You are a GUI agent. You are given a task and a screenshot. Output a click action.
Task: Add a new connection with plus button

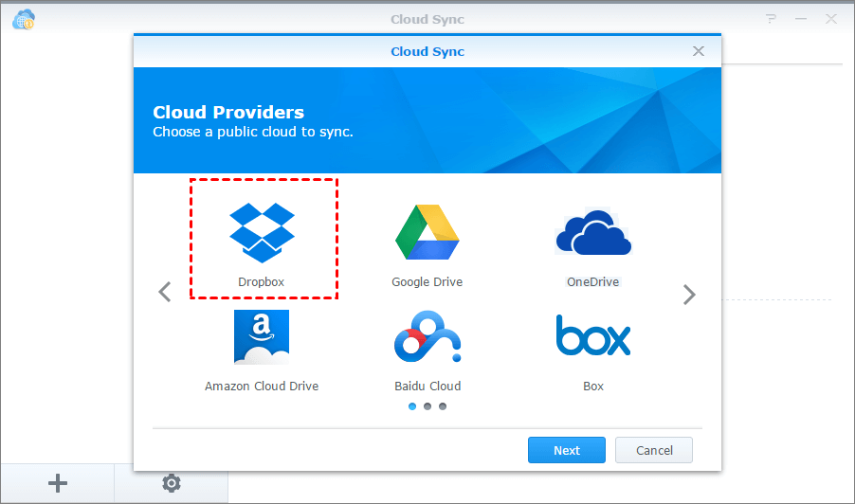tap(57, 483)
